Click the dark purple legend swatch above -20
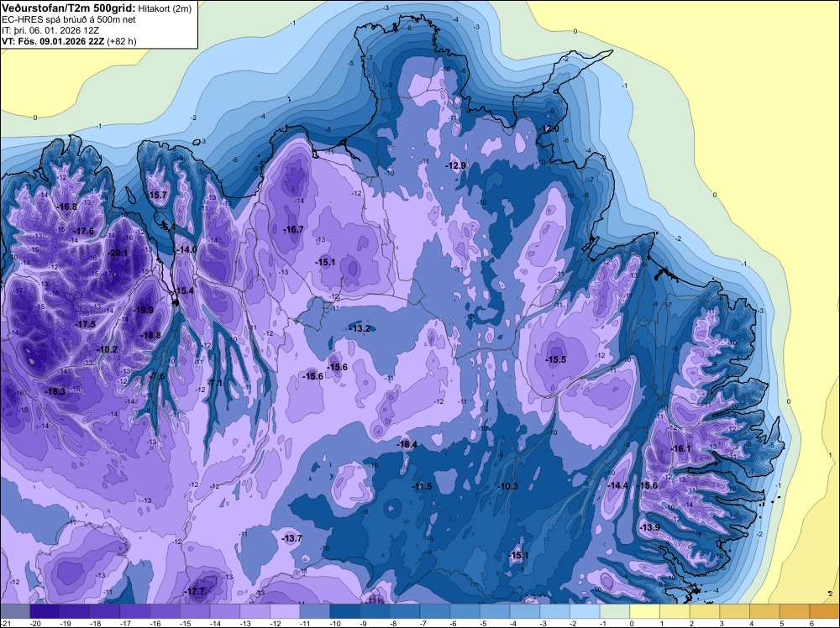This screenshot has width=840, height=628. pos(45,611)
